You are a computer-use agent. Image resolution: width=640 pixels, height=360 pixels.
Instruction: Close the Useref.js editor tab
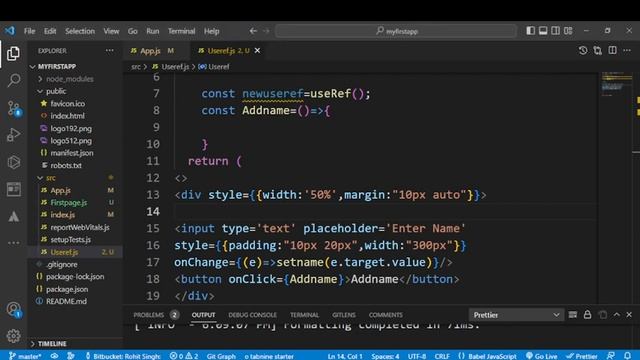click(x=258, y=51)
